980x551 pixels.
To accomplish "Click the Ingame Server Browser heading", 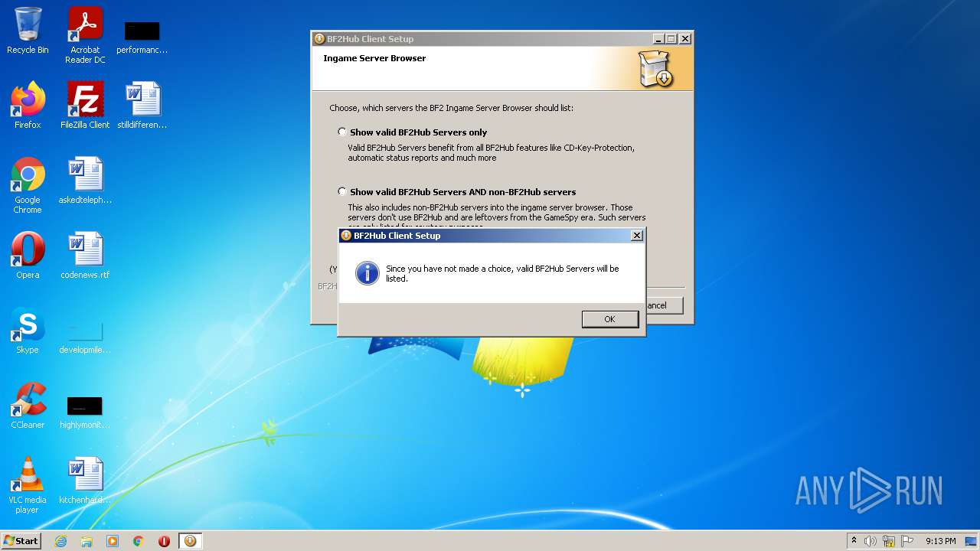I will point(374,58).
